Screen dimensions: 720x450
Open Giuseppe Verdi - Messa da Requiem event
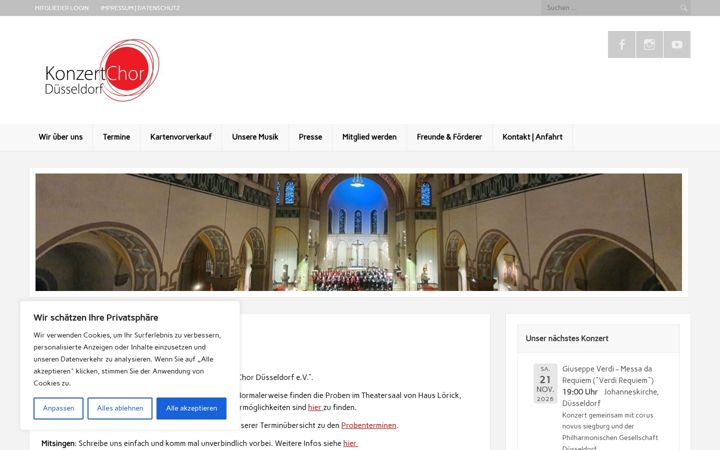608,374
